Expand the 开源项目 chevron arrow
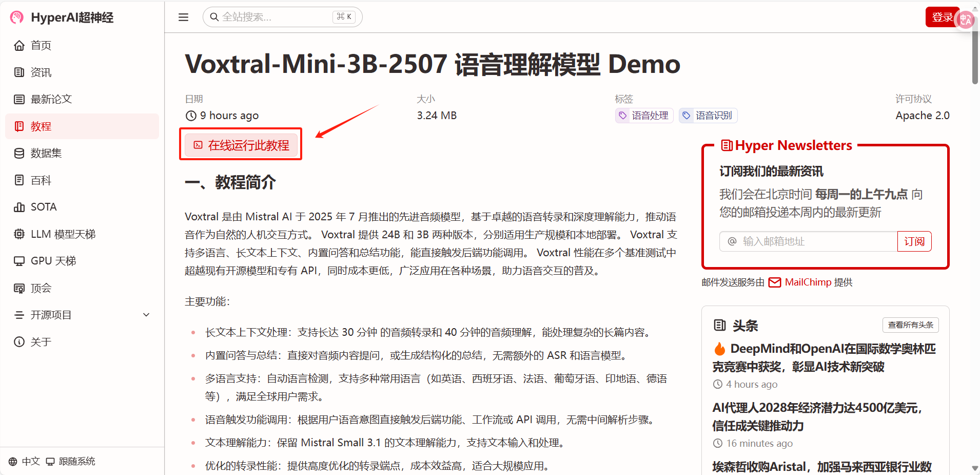The width and height of the screenshot is (980, 475). pyautogui.click(x=146, y=315)
